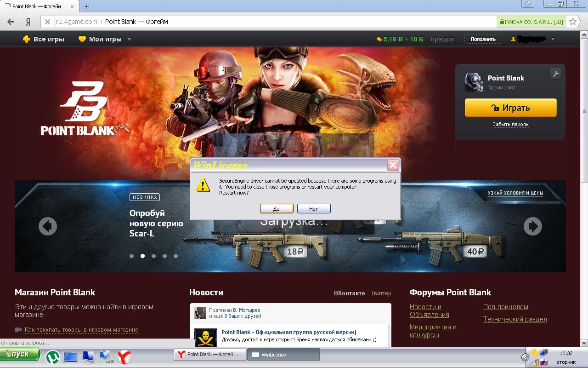Switch news feed to ВКонтакте tab
Image resolution: width=588 pixels, height=368 pixels.
350,293
